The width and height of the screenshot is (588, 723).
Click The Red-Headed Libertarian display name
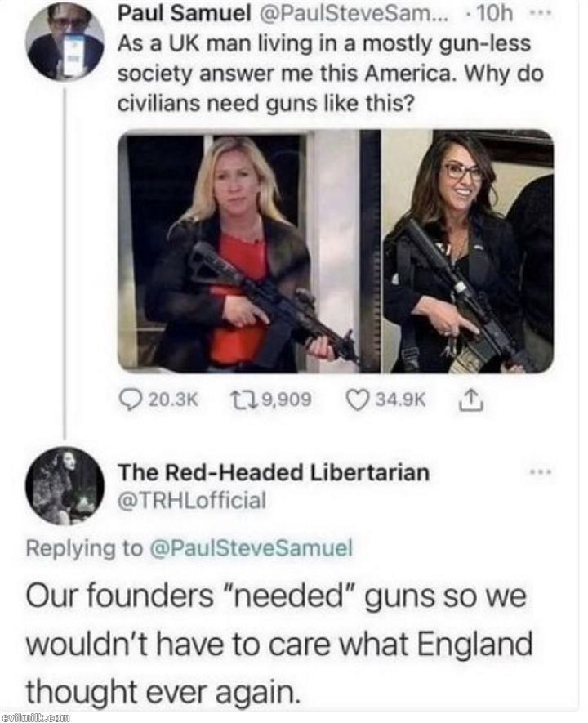tap(274, 472)
